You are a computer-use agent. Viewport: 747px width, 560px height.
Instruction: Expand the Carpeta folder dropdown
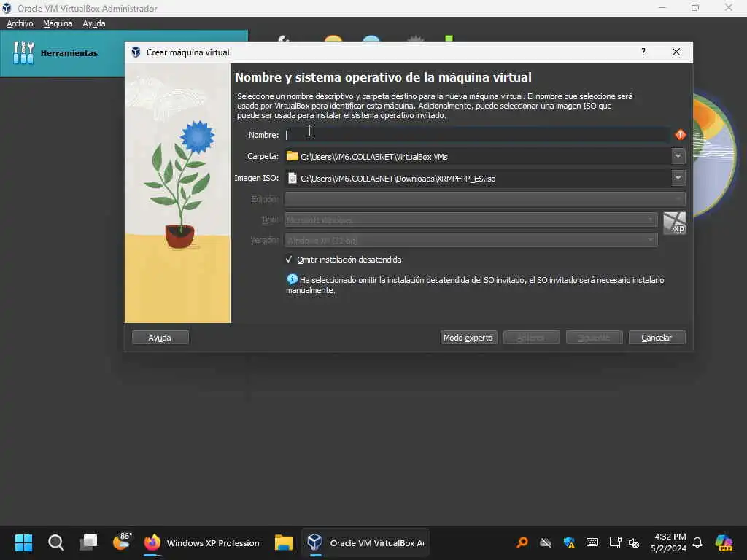click(678, 156)
